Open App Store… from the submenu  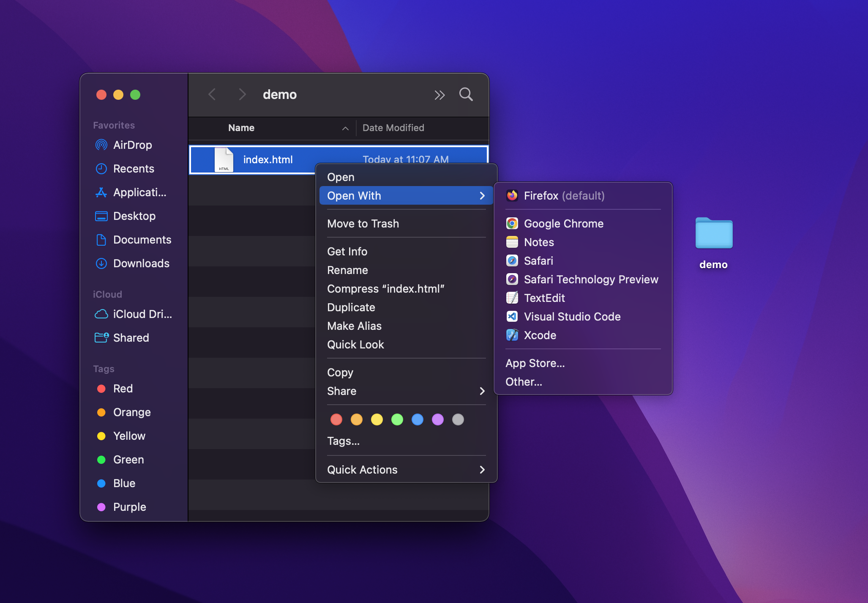coord(583,363)
